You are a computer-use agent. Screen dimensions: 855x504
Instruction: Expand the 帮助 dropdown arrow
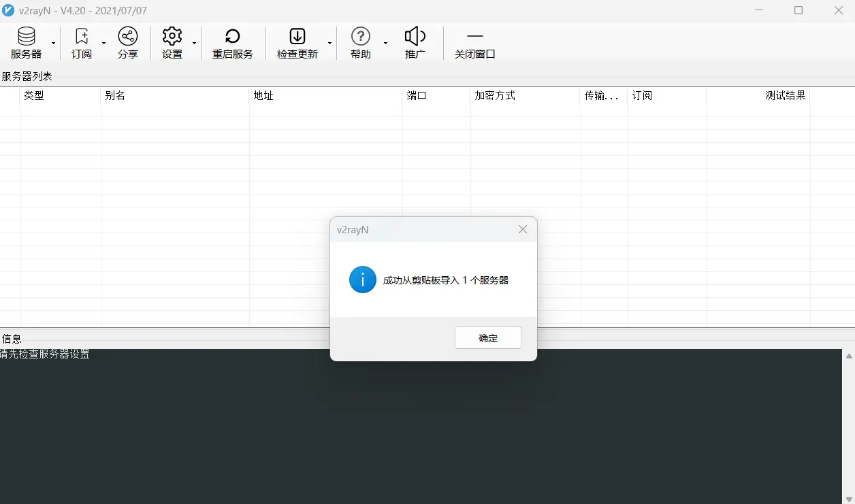(385, 44)
